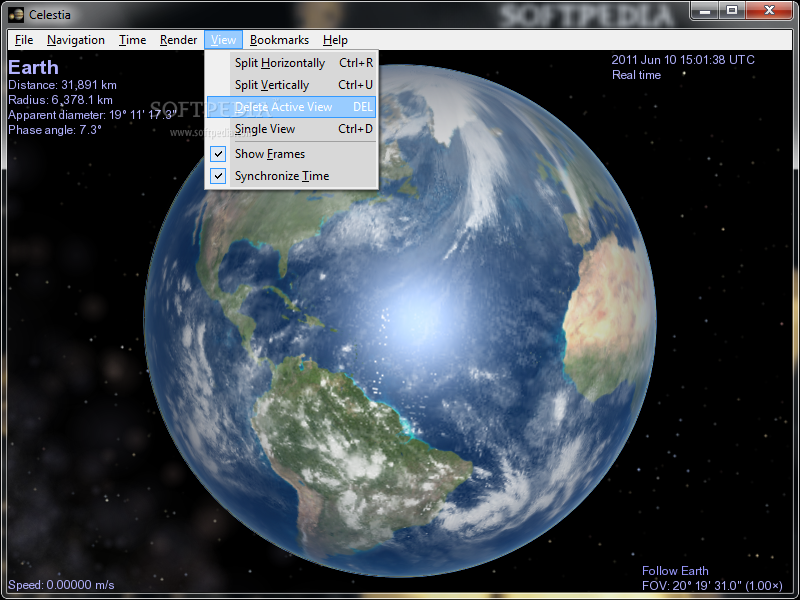Minimize the Celestia window
The height and width of the screenshot is (600, 800).
705,10
